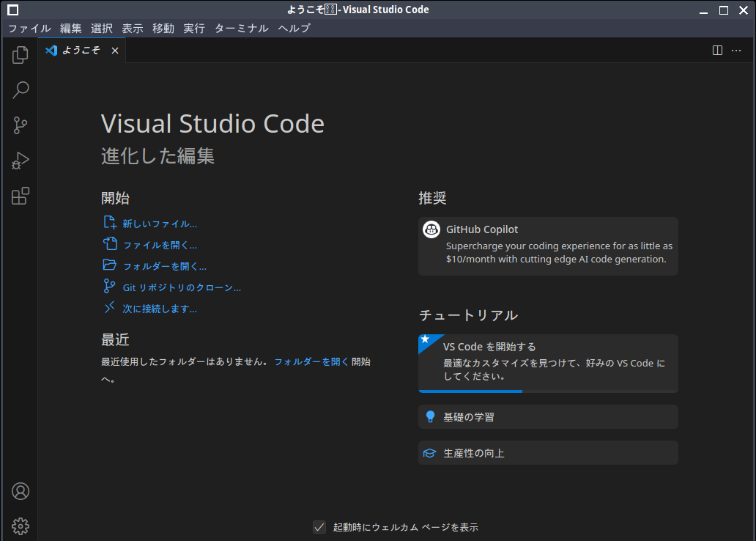Open the 選択 menu
Screen dimensions: 756x541
click(102, 29)
